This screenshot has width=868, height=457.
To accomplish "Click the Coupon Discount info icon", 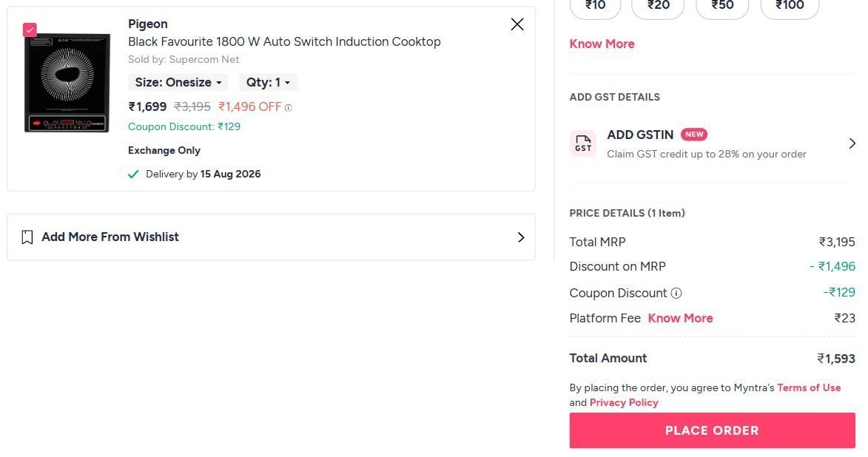I will (676, 294).
